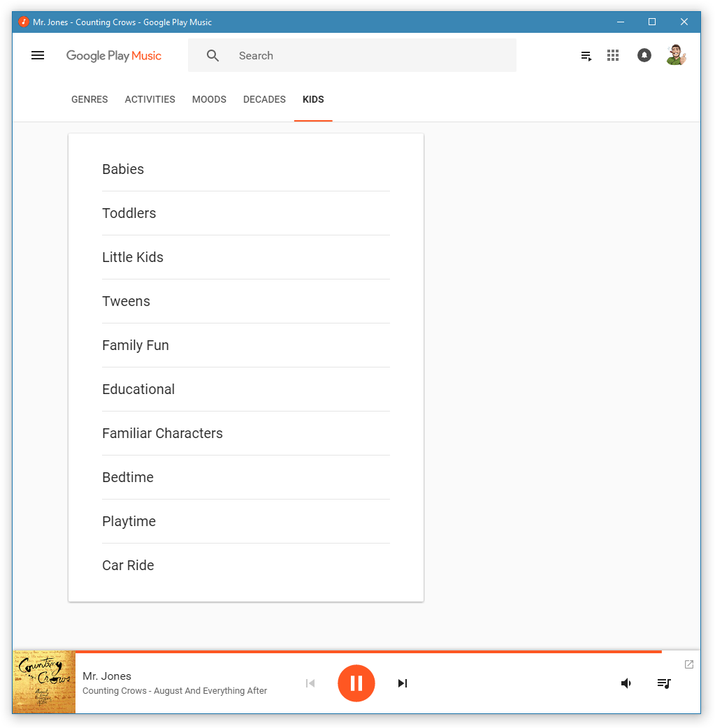Screen dimensions: 715x728
Task: Click the search magnifier icon
Action: tap(213, 56)
